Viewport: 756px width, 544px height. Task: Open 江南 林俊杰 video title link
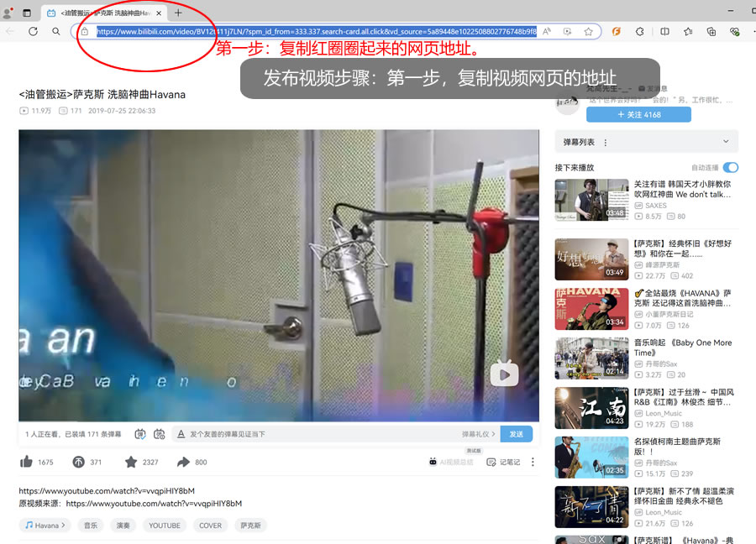[x=684, y=397]
